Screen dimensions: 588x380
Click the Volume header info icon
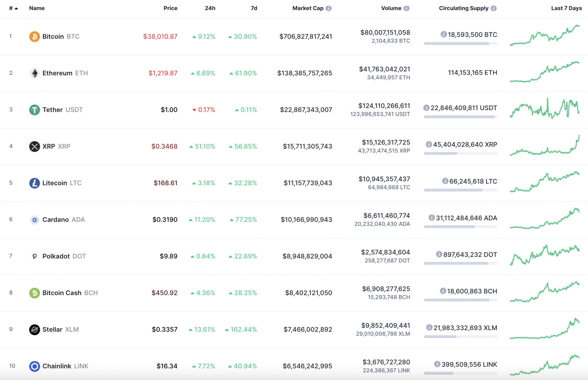[407, 8]
